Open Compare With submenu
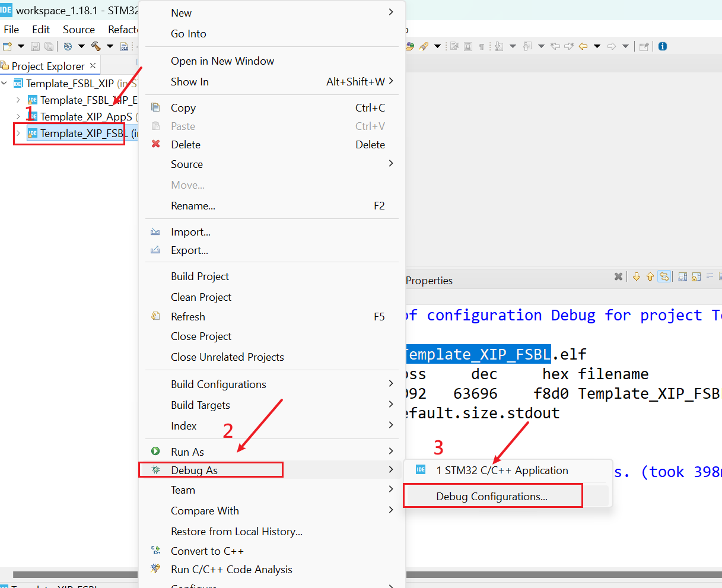722x588 pixels. coord(272,510)
